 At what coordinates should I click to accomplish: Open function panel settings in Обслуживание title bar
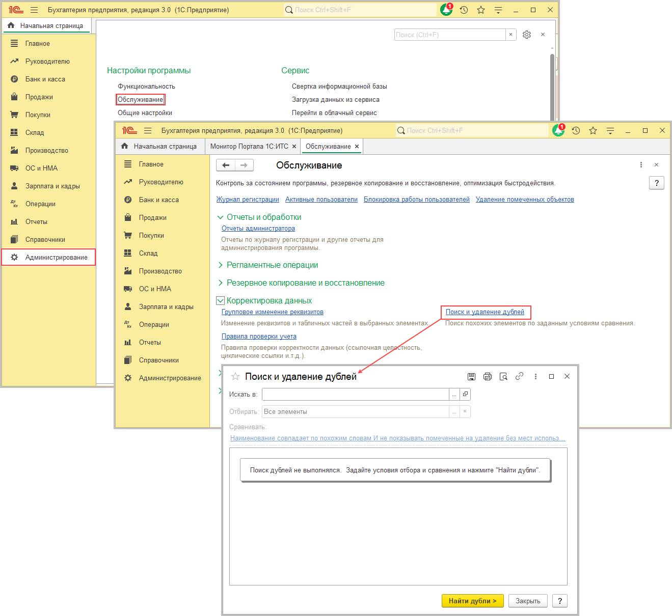click(610, 130)
